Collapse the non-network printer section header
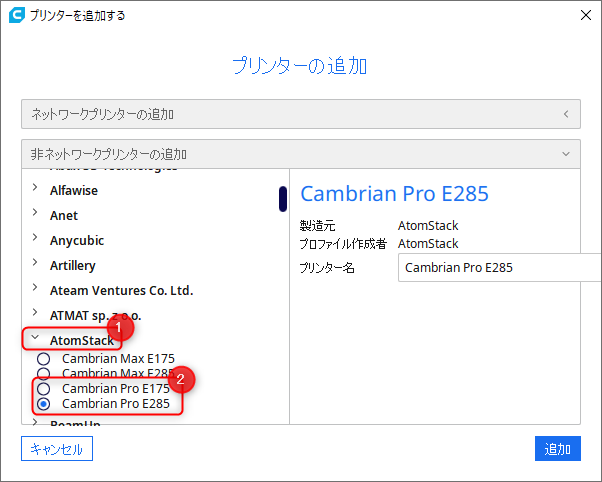The width and height of the screenshot is (602, 482). [x=301, y=154]
